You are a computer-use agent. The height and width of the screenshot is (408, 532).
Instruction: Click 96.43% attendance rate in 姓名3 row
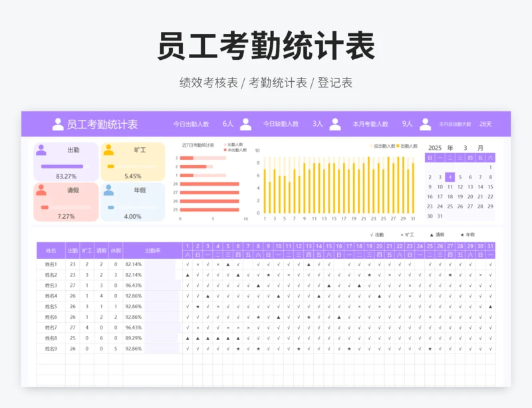click(134, 286)
